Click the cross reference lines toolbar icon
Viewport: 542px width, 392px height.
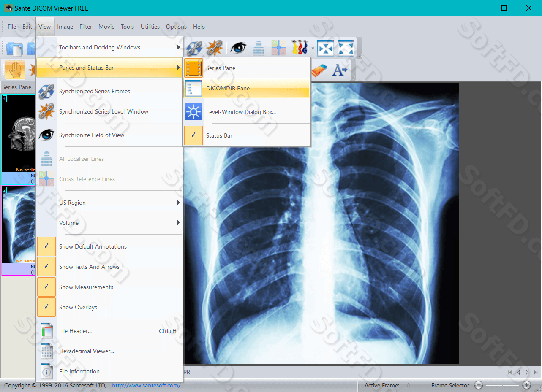[279, 48]
